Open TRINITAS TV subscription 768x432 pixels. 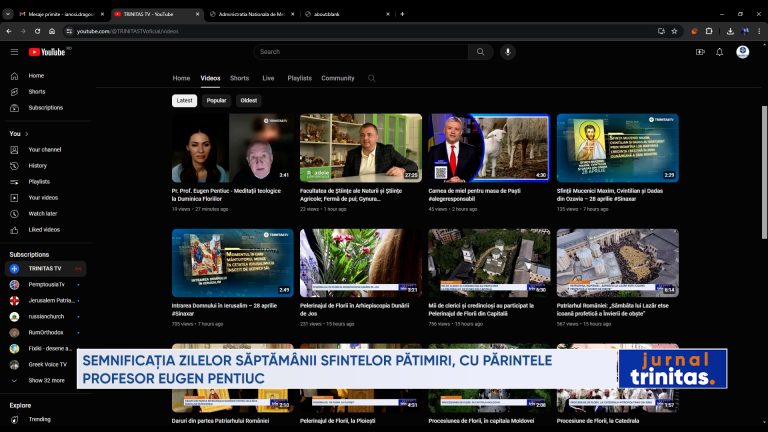pos(46,268)
